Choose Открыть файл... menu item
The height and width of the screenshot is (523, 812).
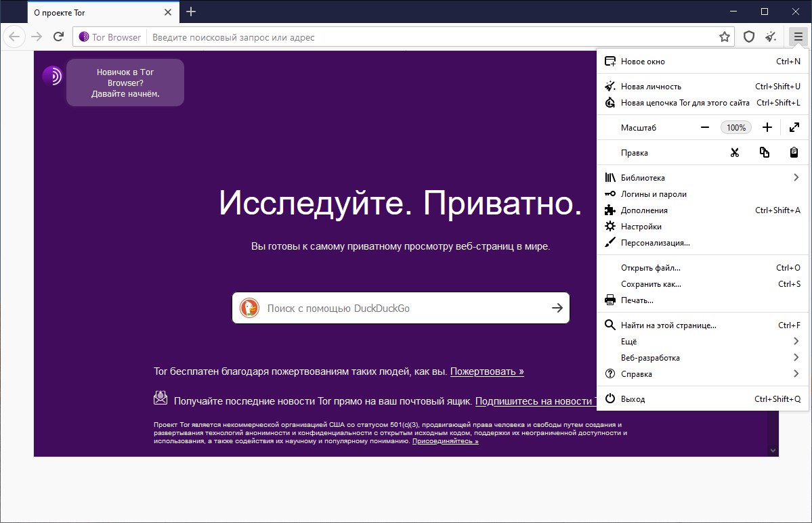pos(702,267)
